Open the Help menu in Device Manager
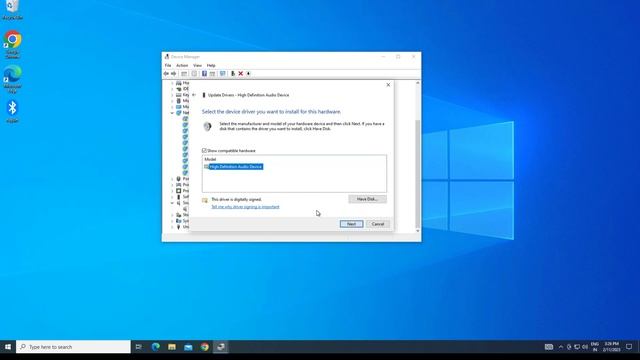Screen dimensions: 640x360 [211, 65]
